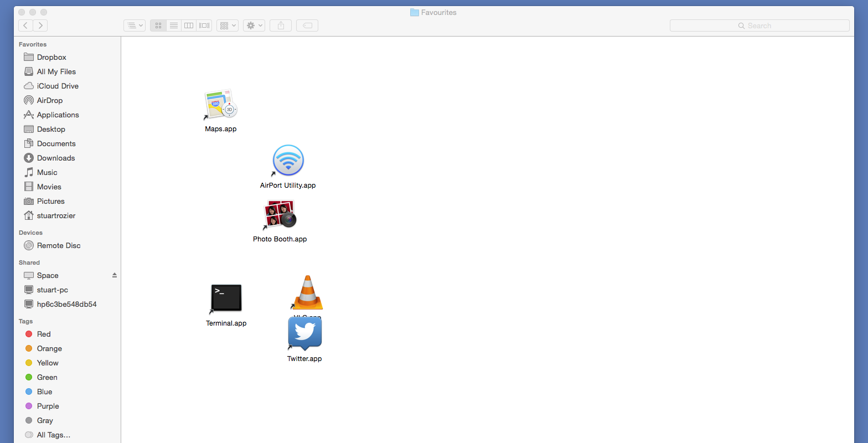The height and width of the screenshot is (443, 868).
Task: Click the Share toolbar button
Action: (281, 25)
